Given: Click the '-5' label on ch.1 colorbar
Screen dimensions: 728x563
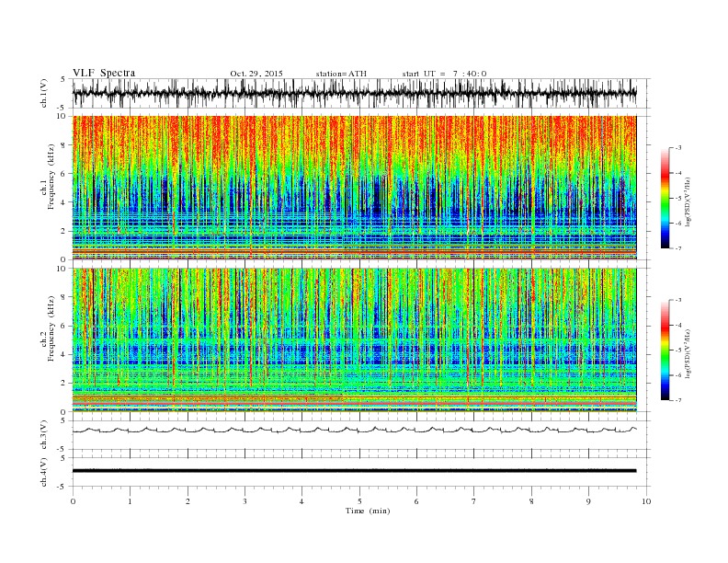Looking at the screenshot, I should coord(678,199).
